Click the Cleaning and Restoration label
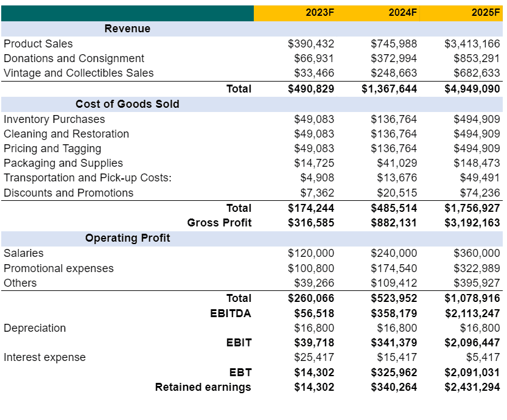Viewport: 507px width, 420px height. point(66,134)
